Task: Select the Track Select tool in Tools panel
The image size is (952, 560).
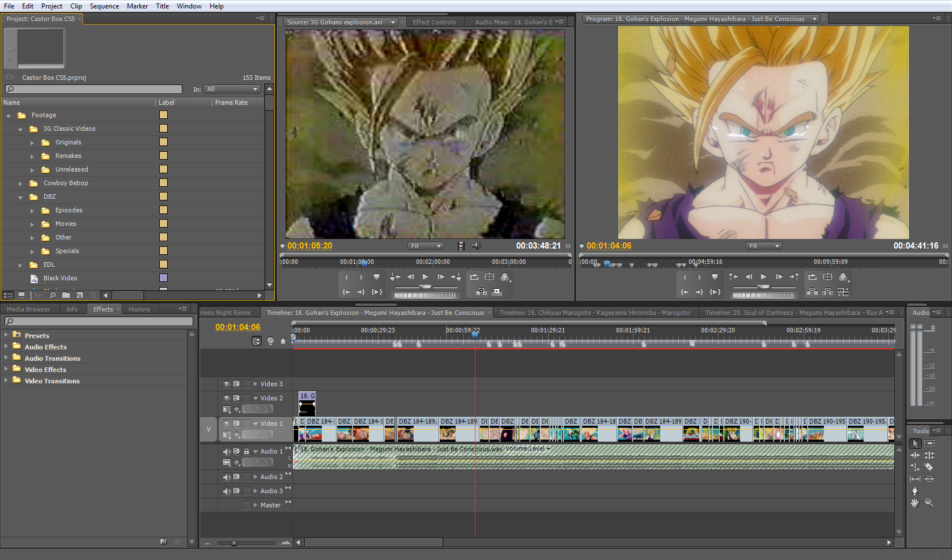Action: [929, 443]
